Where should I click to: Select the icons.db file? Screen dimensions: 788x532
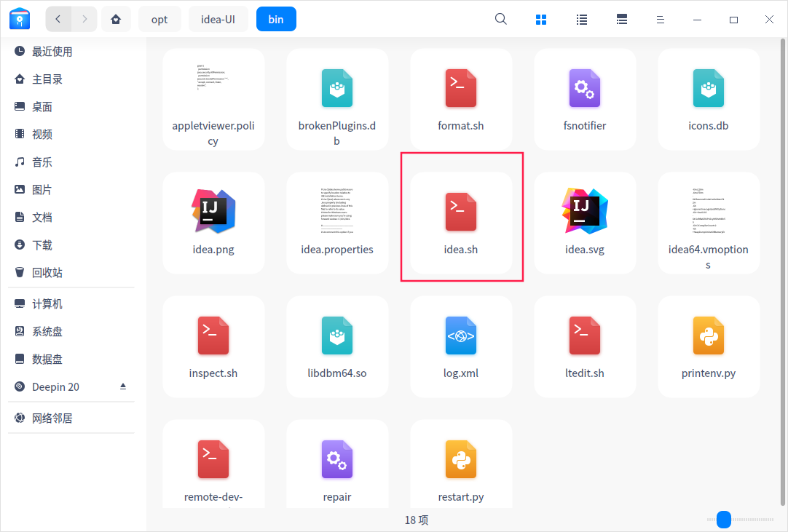[708, 99]
